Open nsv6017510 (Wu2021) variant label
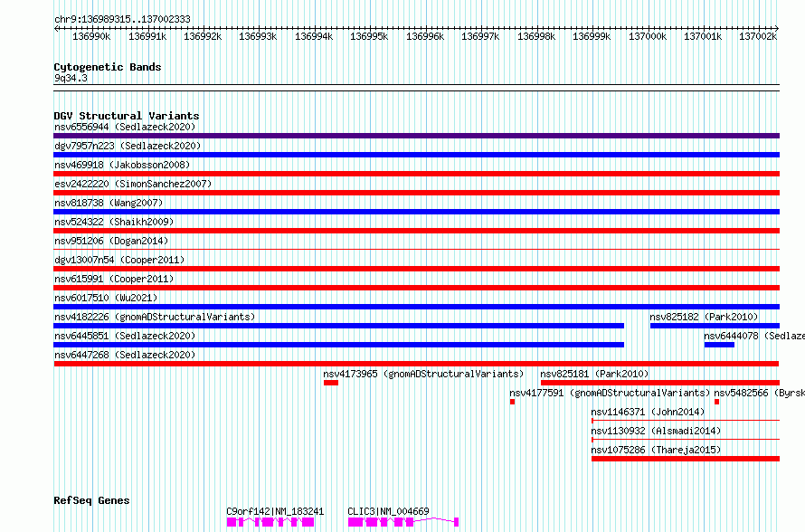Image resolution: width=805 pixels, height=532 pixels. point(106,298)
